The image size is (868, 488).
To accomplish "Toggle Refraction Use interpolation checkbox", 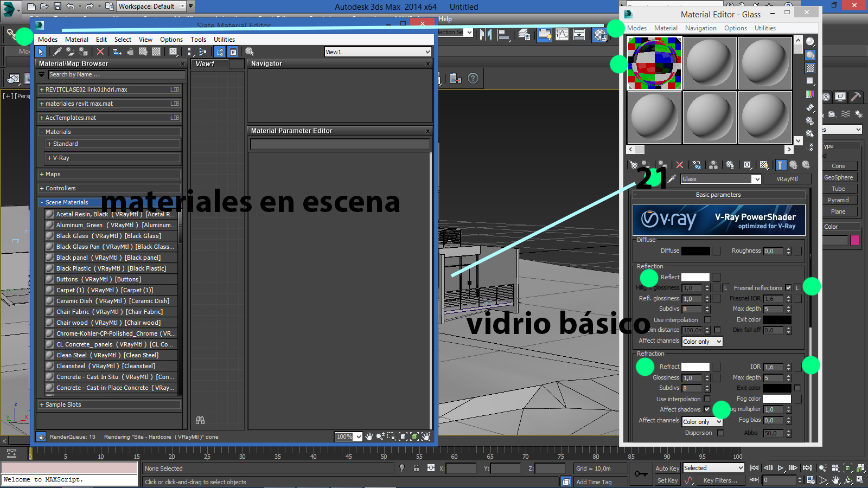I will [x=707, y=399].
